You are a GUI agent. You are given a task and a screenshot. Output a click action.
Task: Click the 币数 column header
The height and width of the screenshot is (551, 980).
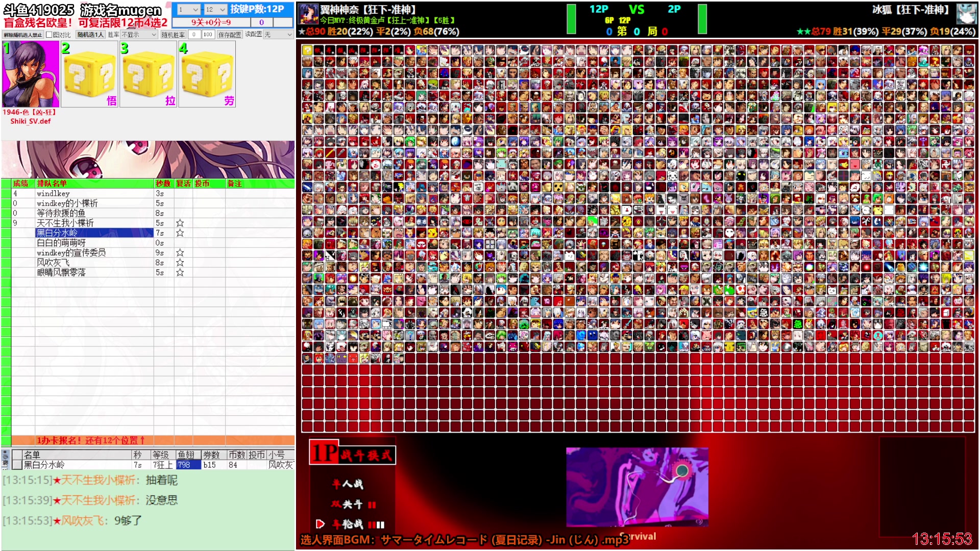pyautogui.click(x=237, y=455)
